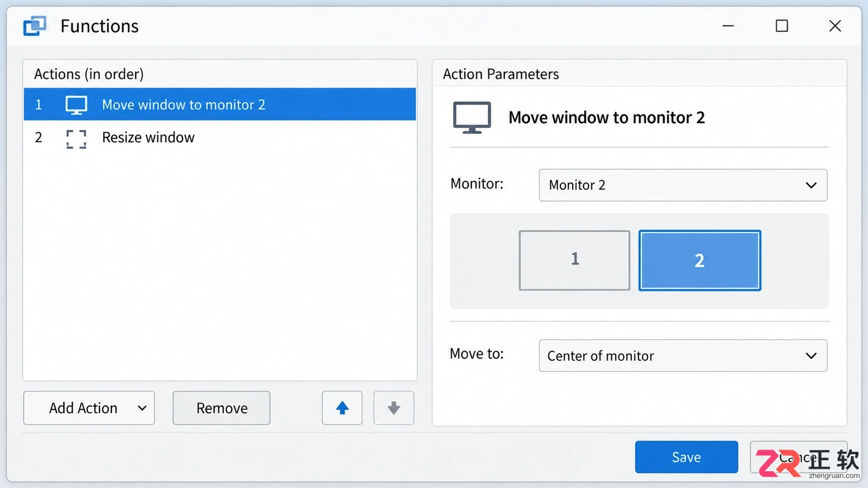The width and height of the screenshot is (868, 488).
Task: Click the Functions app icon in title bar
Action: point(35,26)
